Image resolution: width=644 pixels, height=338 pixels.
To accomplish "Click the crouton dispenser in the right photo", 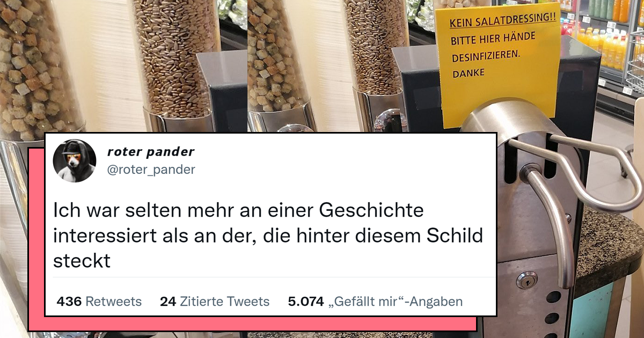I will pos(280,56).
